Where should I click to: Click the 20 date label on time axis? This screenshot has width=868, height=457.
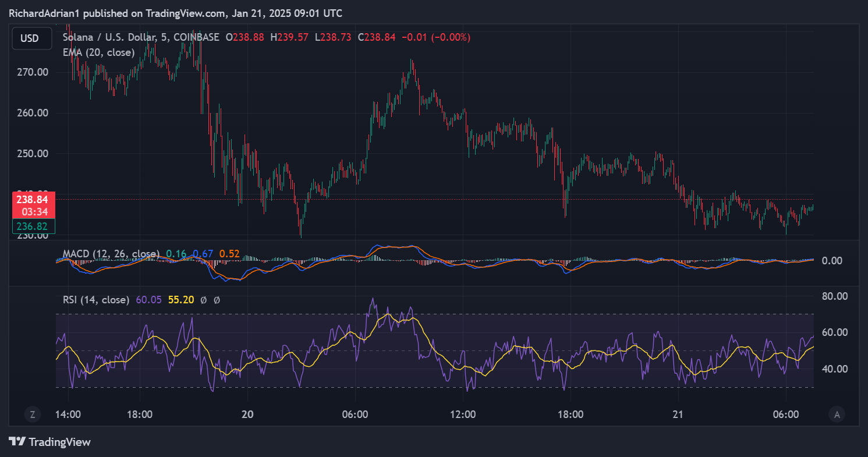point(248,415)
